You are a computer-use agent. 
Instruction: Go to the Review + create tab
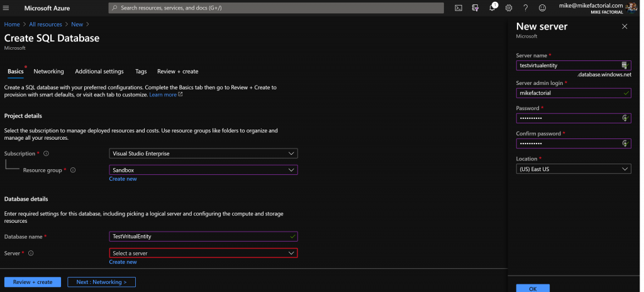click(x=177, y=72)
